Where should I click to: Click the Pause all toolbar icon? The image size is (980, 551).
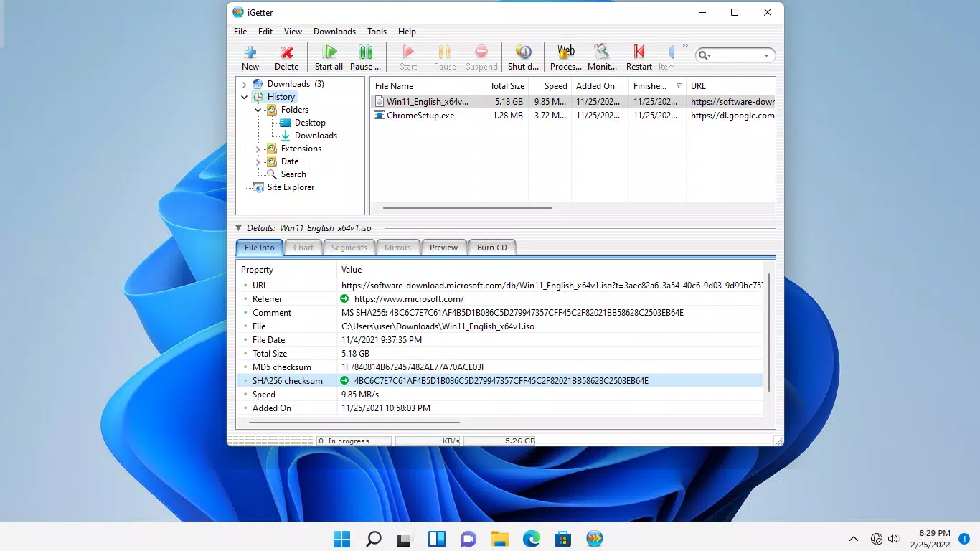[365, 52]
